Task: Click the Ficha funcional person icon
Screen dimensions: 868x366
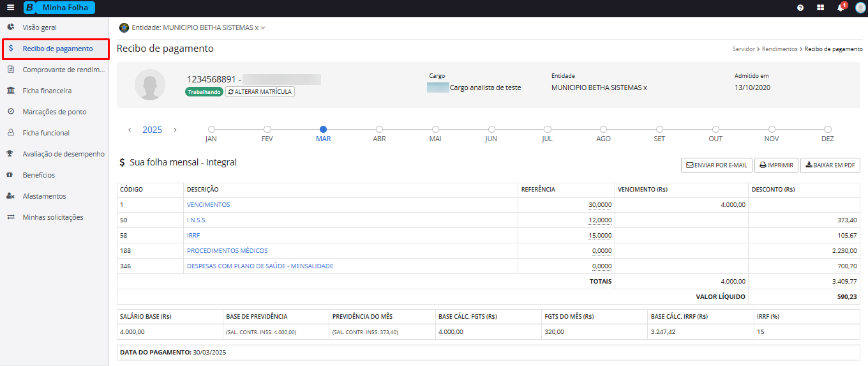Action: [x=11, y=133]
